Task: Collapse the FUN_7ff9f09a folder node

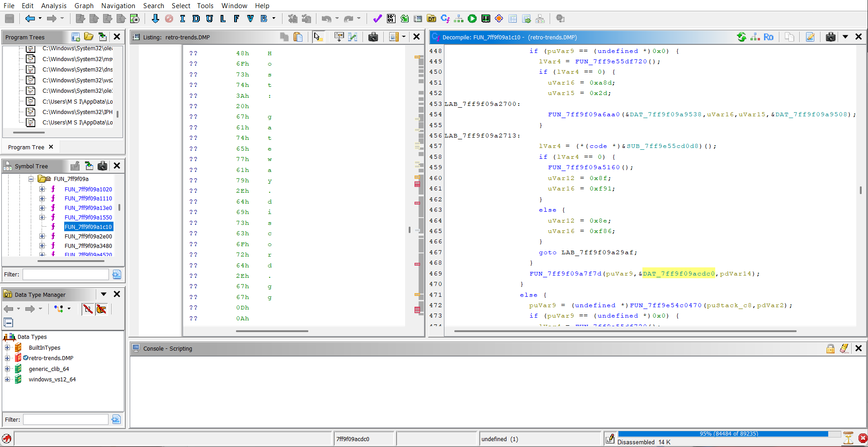Action: 31,179
